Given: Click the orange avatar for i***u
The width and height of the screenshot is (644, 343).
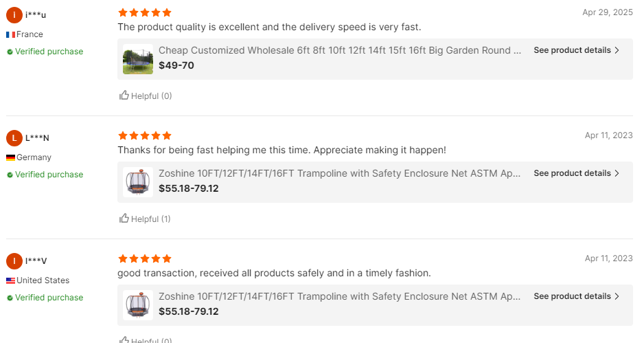Looking at the screenshot, I should (x=14, y=15).
